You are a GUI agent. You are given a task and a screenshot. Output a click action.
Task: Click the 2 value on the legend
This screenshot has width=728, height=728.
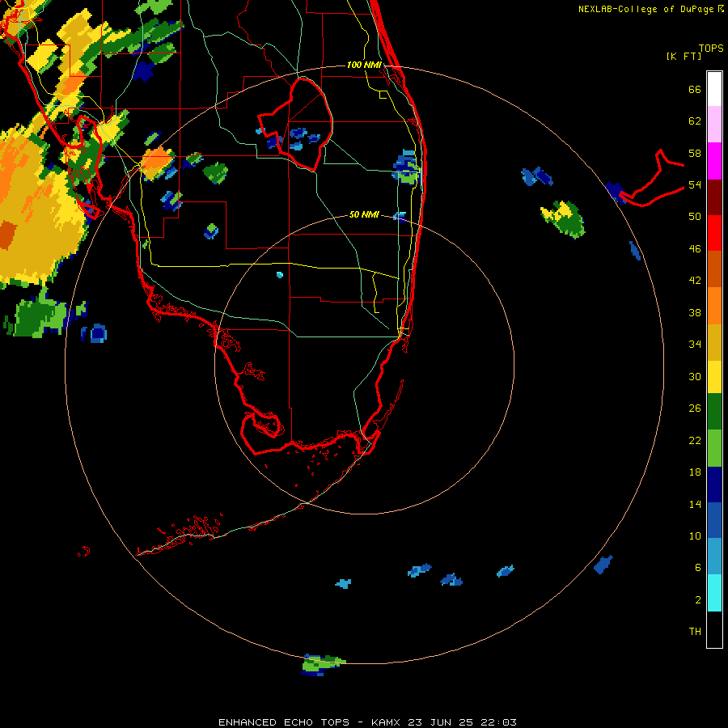698,600
